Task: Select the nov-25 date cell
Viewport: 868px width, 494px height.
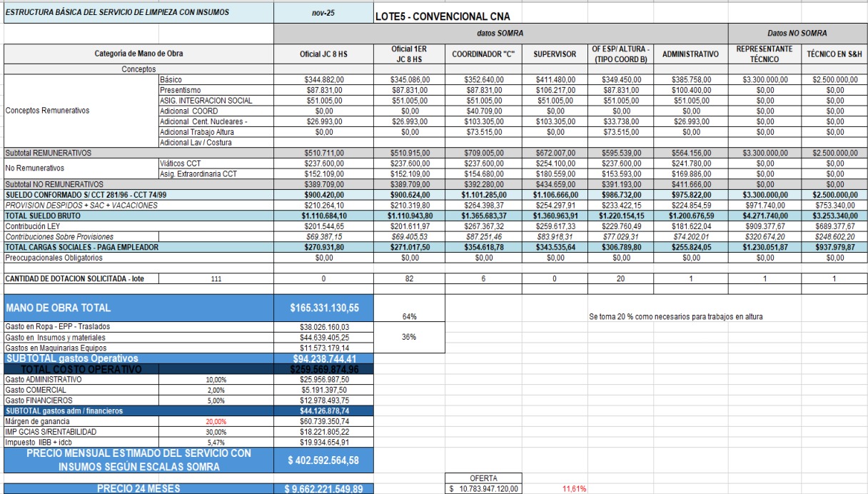Action: click(323, 13)
